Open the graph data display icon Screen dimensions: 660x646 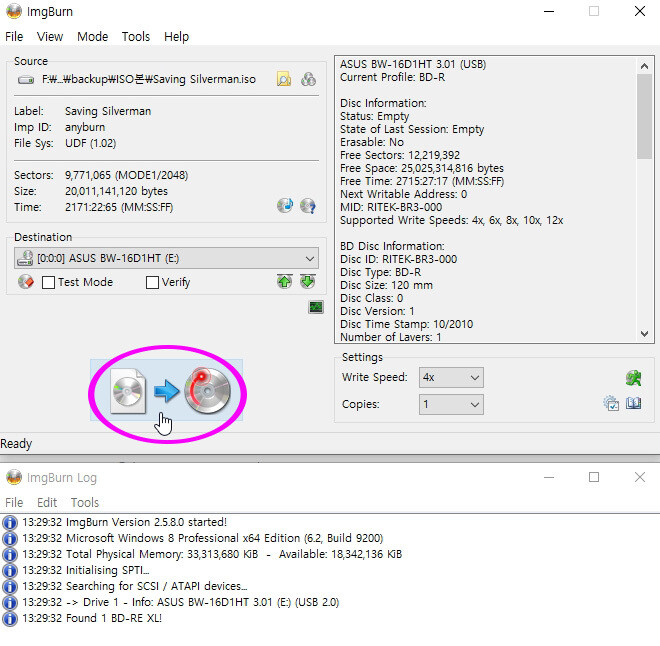[316, 307]
